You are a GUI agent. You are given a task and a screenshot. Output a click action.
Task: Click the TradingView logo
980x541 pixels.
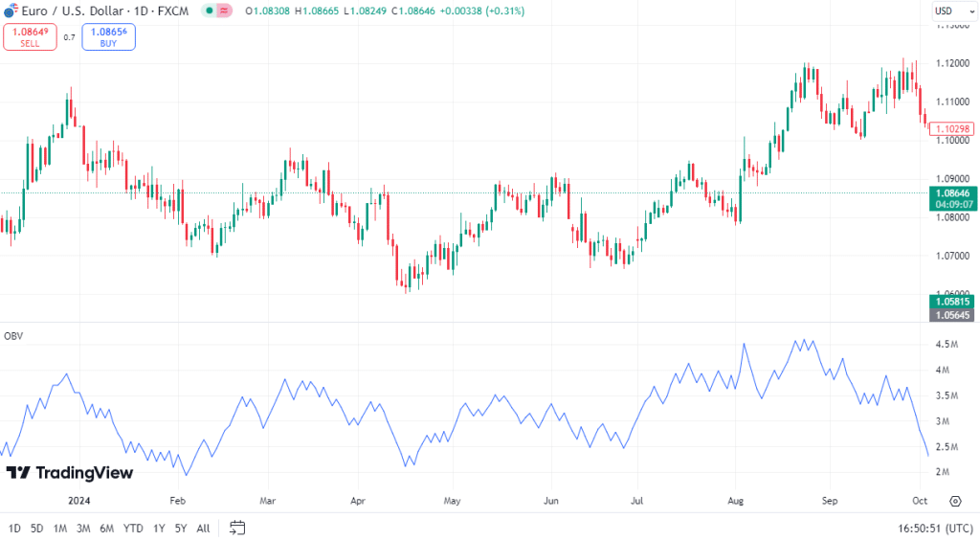69,473
